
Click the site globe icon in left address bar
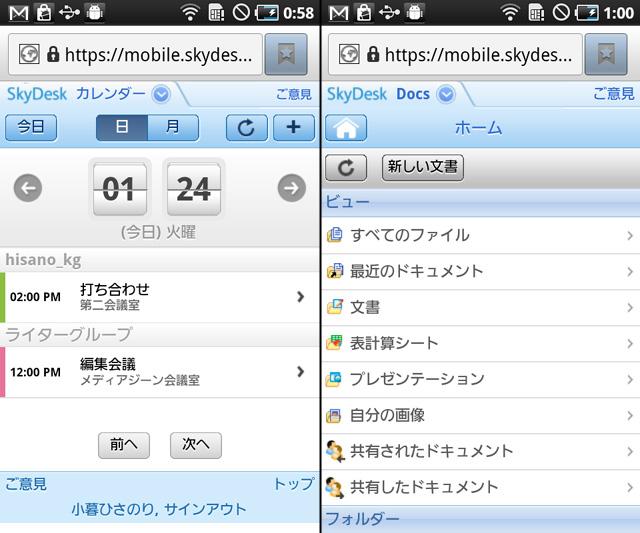29,54
